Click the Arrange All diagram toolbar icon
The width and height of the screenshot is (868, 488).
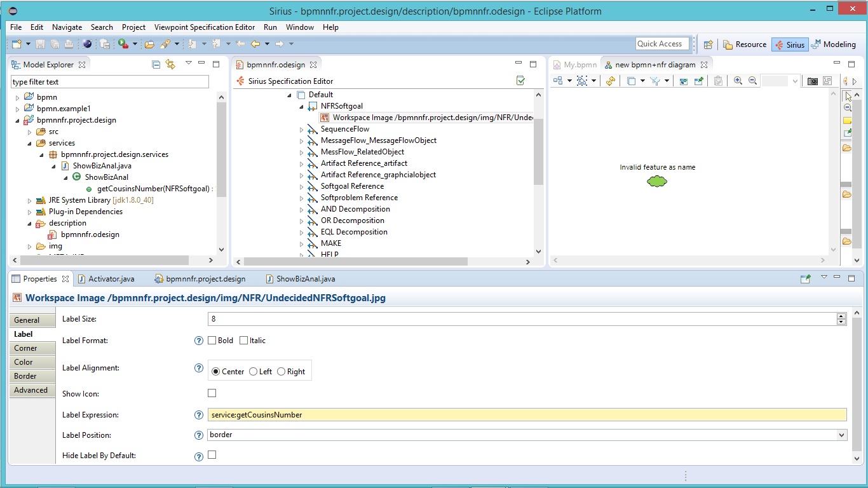click(558, 81)
